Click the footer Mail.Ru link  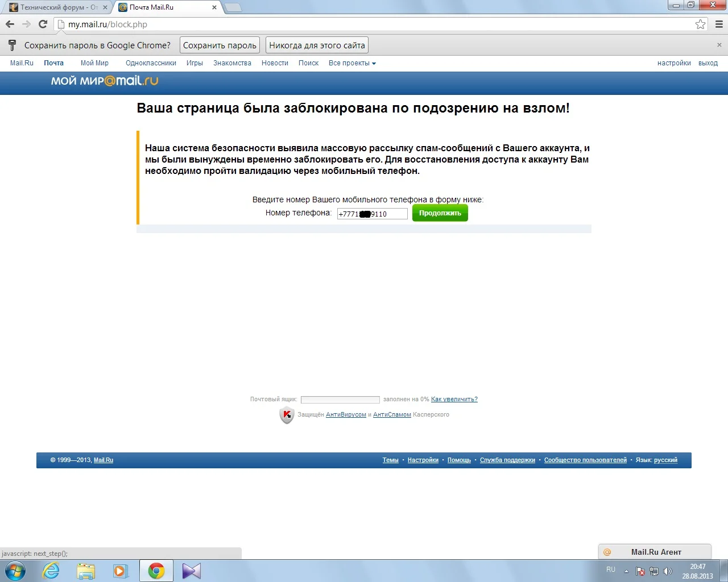tap(104, 460)
